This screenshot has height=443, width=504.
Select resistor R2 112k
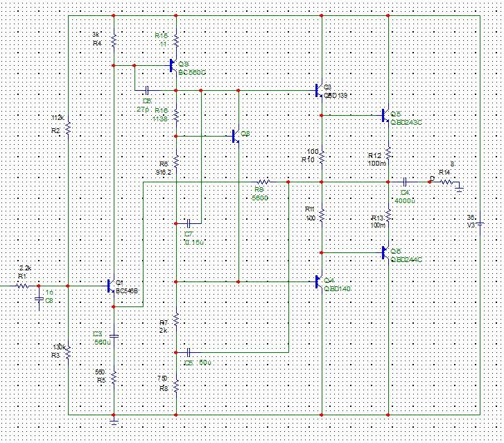[x=68, y=128]
